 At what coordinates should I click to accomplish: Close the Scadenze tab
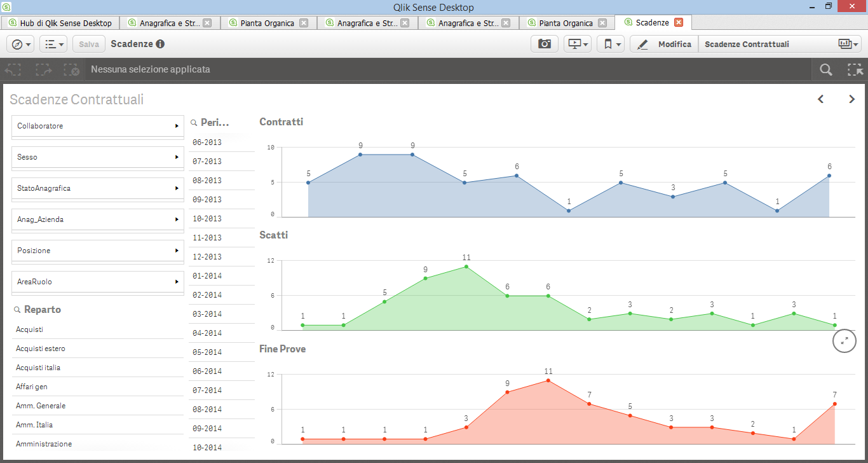click(x=679, y=22)
